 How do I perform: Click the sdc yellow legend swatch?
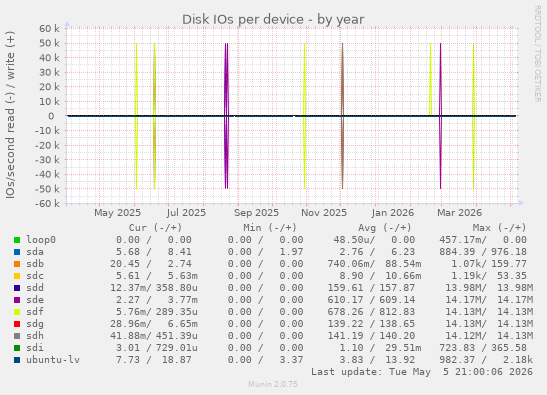click(17, 276)
